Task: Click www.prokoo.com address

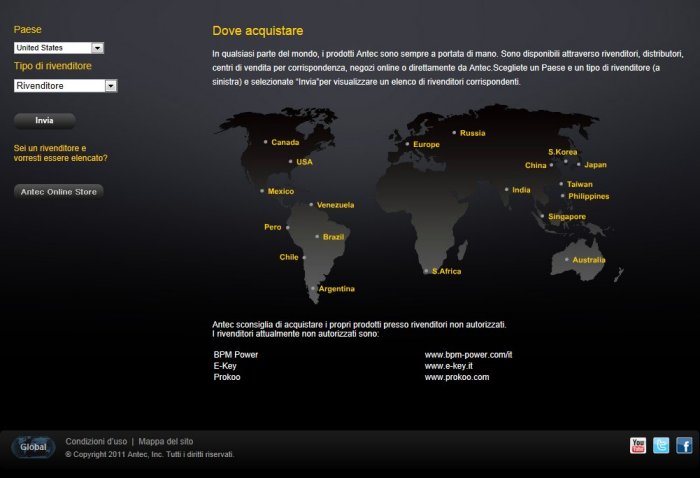Action: pos(457,377)
